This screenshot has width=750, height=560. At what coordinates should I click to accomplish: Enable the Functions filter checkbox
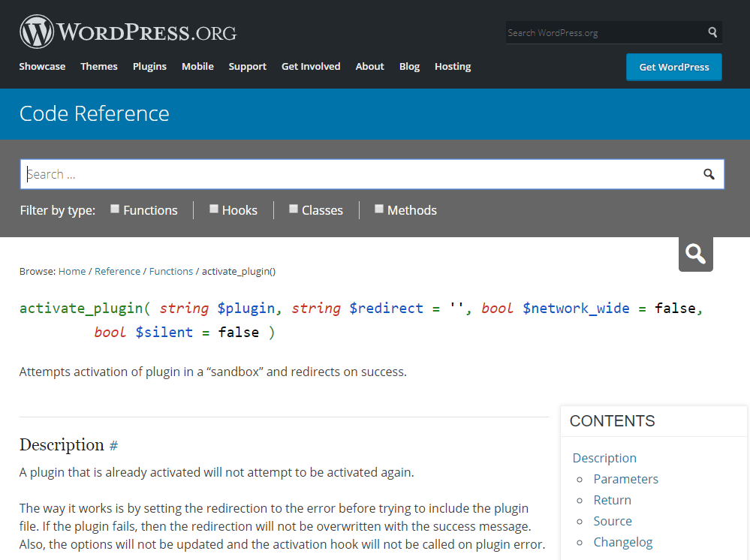(x=115, y=209)
